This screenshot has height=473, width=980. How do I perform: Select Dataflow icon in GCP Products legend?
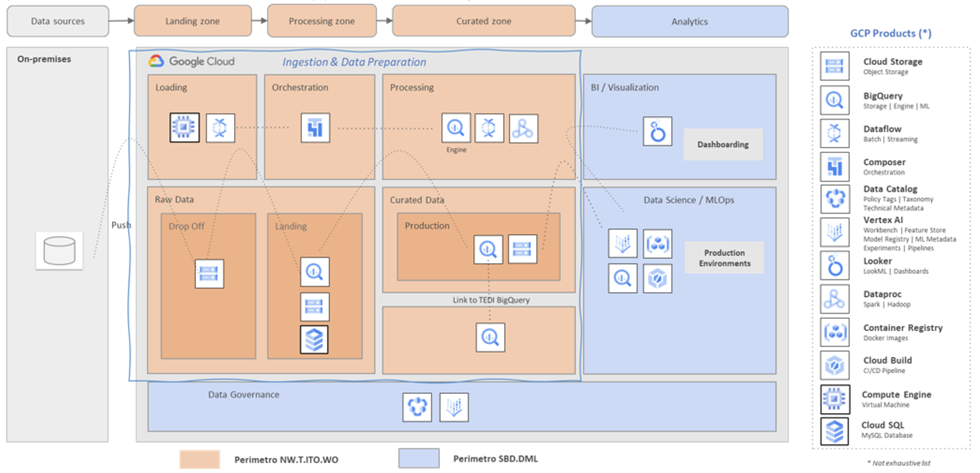pos(835,133)
